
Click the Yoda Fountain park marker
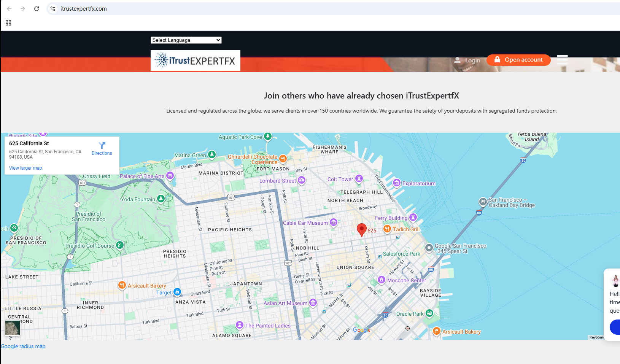[161, 199]
